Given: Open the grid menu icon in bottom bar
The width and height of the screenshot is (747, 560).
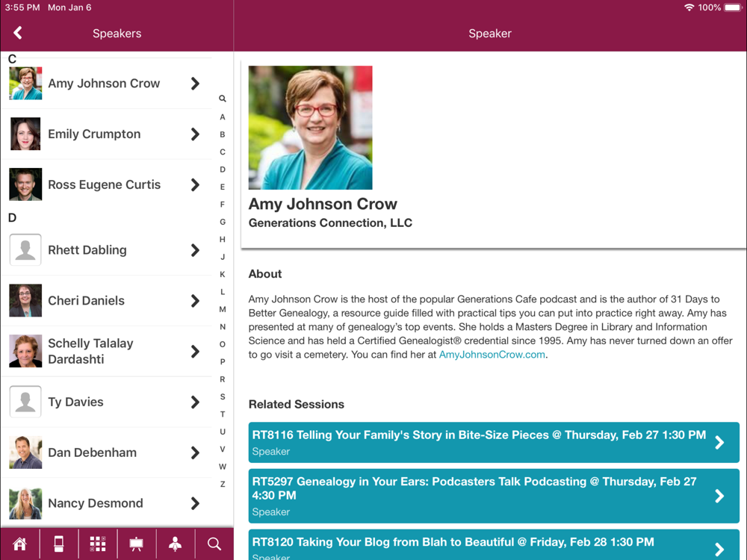Looking at the screenshot, I should click(x=98, y=544).
